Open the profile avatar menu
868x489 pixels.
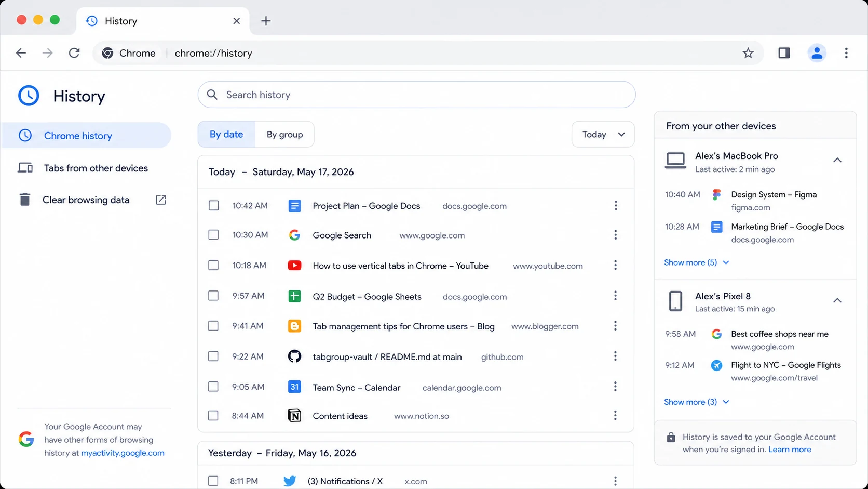click(x=817, y=53)
